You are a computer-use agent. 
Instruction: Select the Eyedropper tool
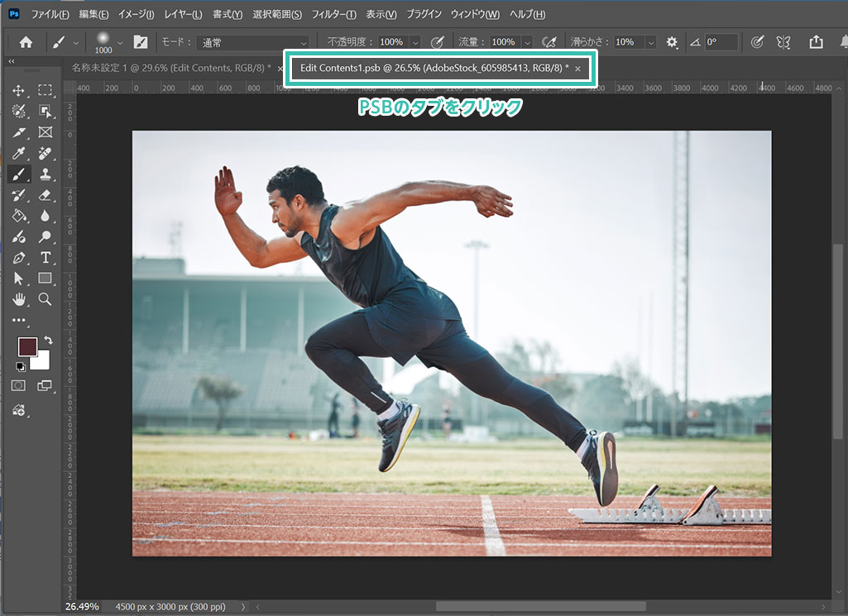tap(18, 153)
